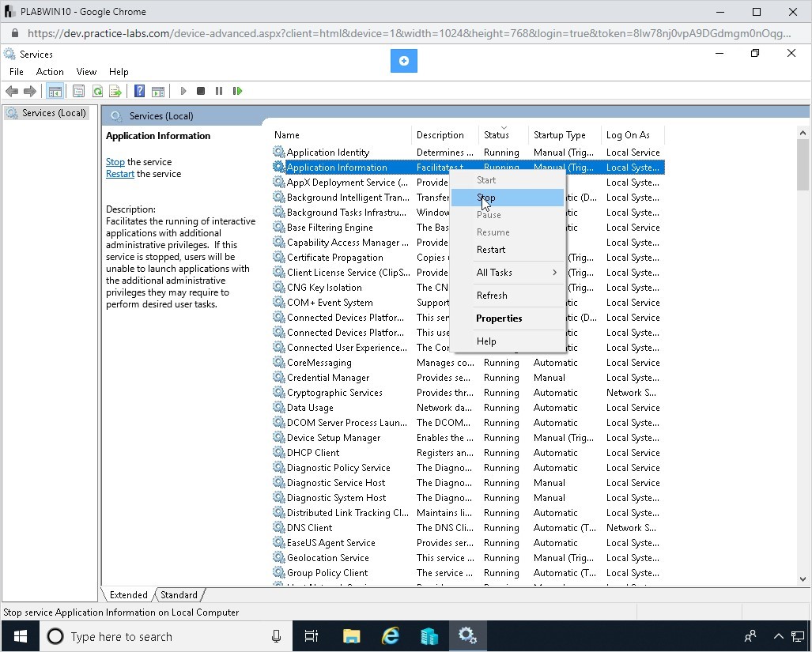This screenshot has height=652, width=812.
Task: Select gear icon of Credential Manager row
Action: [278, 377]
